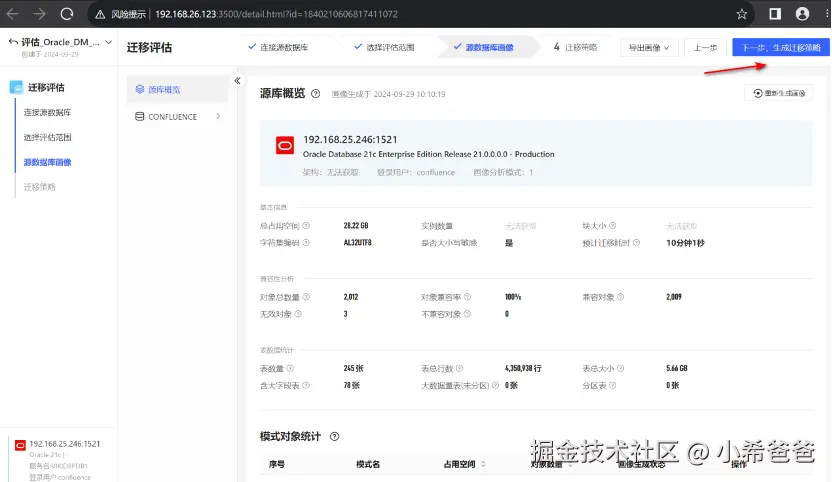This screenshot has width=832, height=482.
Task: Click the help icon beside 字符集编码
Action: point(306,243)
